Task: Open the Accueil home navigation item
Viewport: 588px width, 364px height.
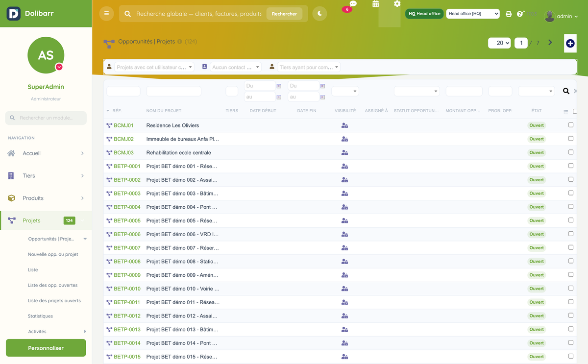Action: point(46,153)
